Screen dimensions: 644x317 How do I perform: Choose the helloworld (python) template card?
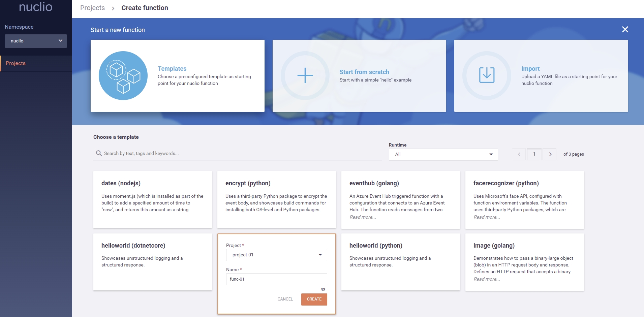click(x=400, y=262)
